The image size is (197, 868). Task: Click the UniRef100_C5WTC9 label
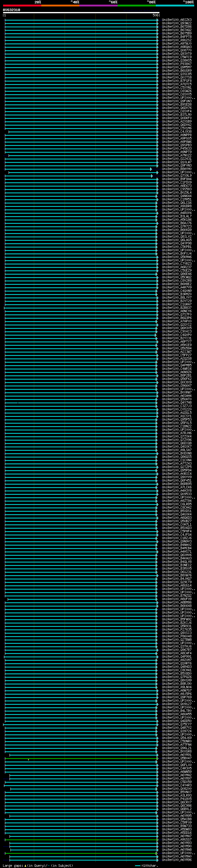176,57
